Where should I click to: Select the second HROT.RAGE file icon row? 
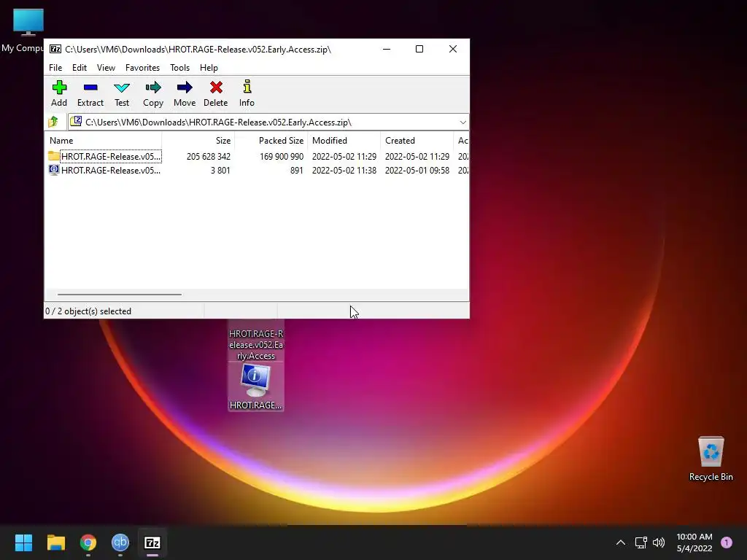point(54,170)
